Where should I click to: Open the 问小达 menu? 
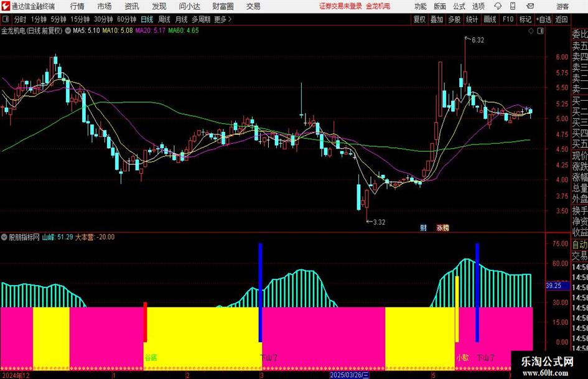(189, 6)
